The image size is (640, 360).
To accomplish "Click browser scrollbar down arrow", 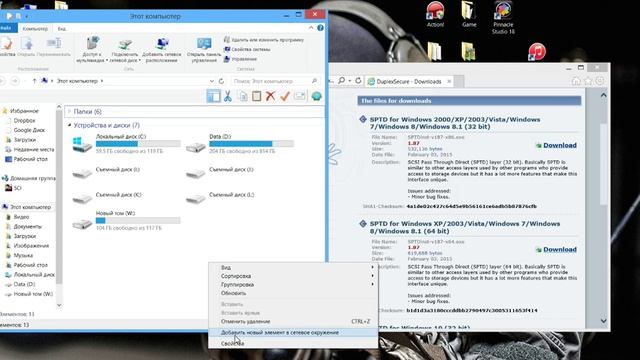I will point(603,321).
